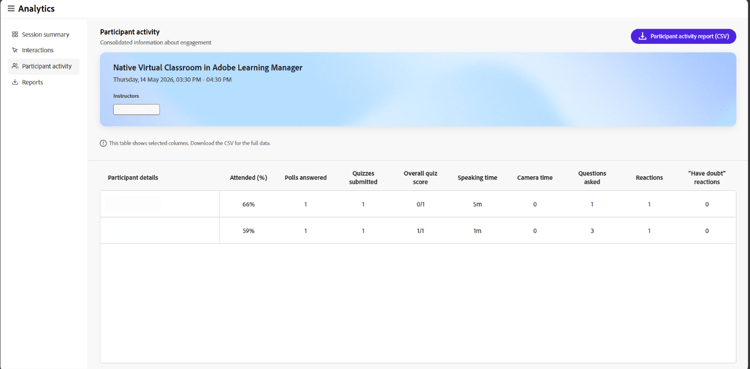Click the Polls answered column header

click(306, 178)
